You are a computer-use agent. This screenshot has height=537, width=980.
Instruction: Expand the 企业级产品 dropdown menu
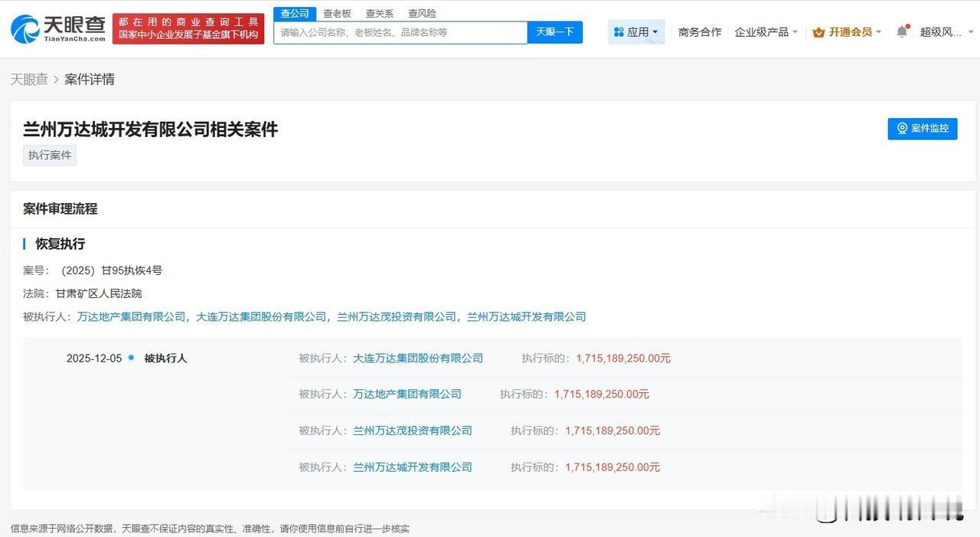coord(766,32)
